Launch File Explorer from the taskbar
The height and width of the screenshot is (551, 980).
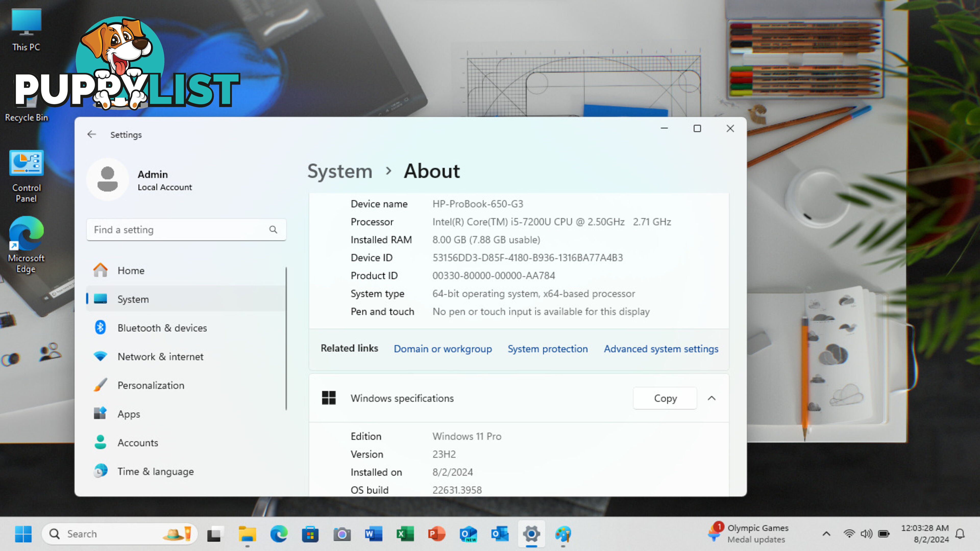pyautogui.click(x=247, y=534)
